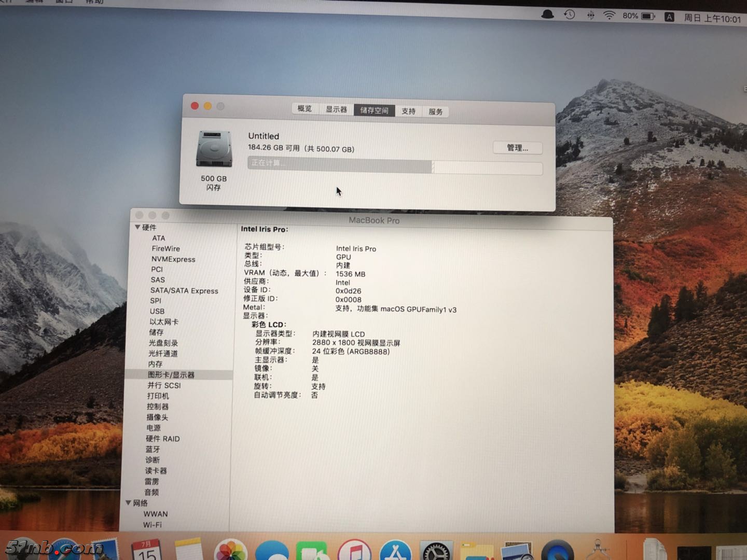Open the Bluetooth menu bar icon
The image size is (747, 560).
pyautogui.click(x=590, y=16)
